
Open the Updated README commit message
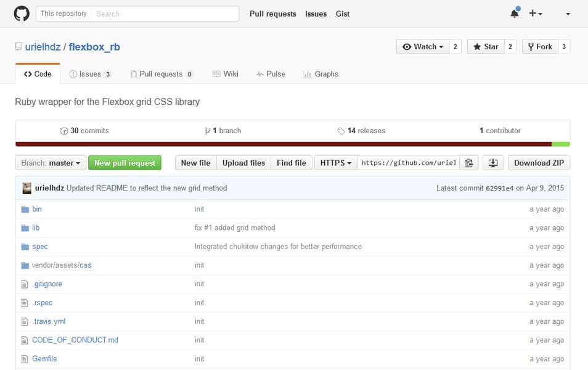click(147, 187)
